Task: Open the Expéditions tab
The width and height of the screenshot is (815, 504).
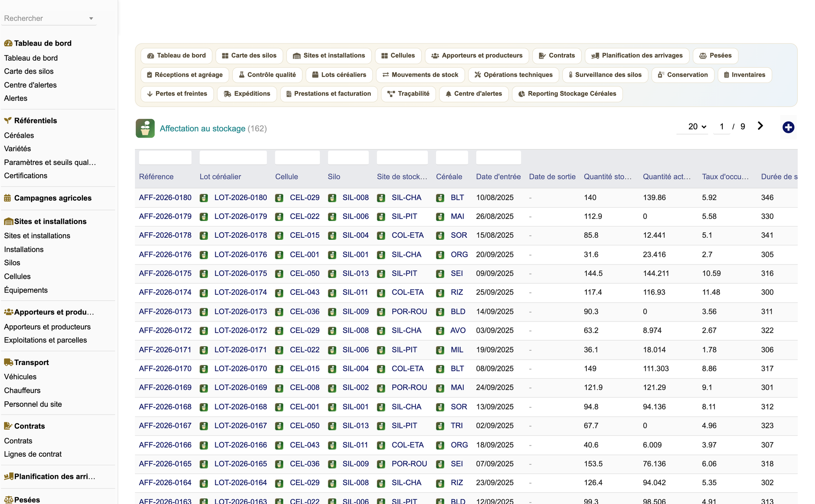Action: (x=247, y=94)
